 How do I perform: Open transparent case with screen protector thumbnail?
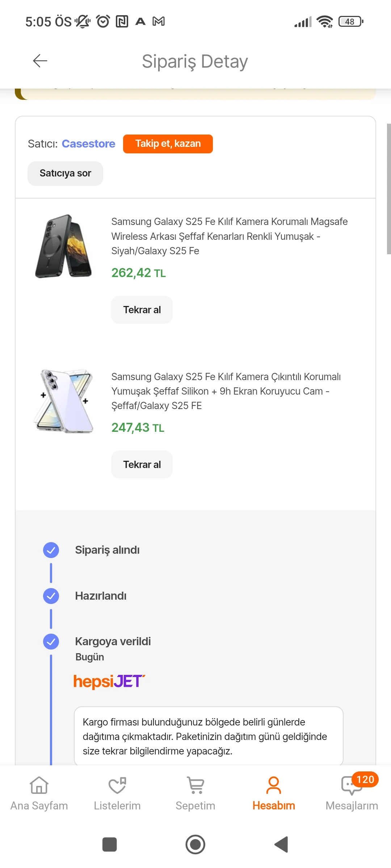coord(64,401)
